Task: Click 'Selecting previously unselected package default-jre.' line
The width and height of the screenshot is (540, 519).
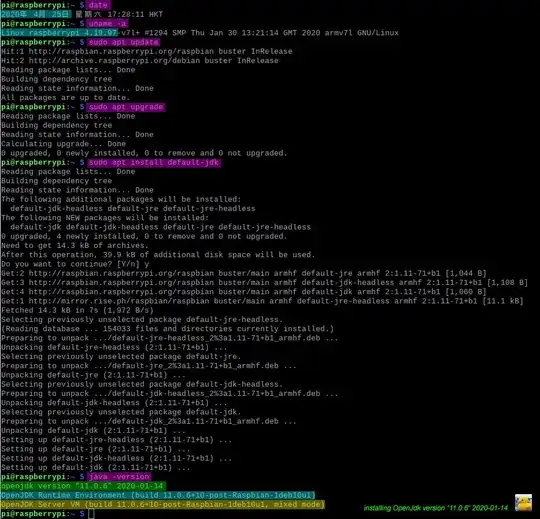Action: (121, 356)
